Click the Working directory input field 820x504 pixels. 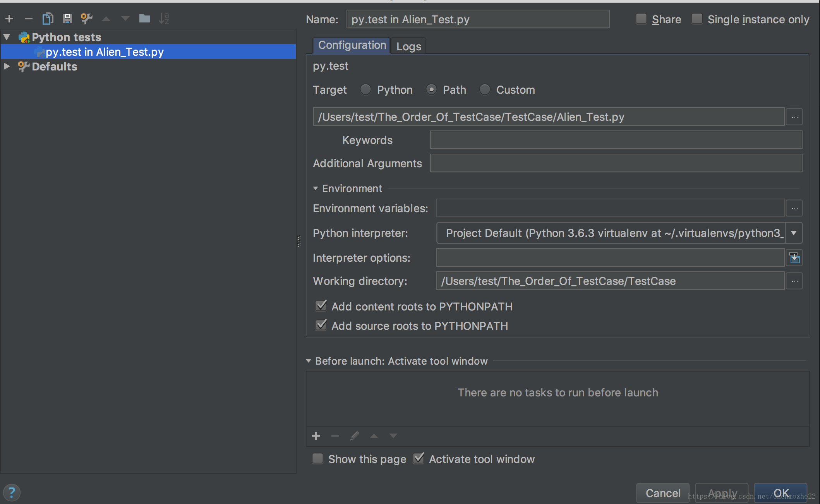(x=609, y=281)
